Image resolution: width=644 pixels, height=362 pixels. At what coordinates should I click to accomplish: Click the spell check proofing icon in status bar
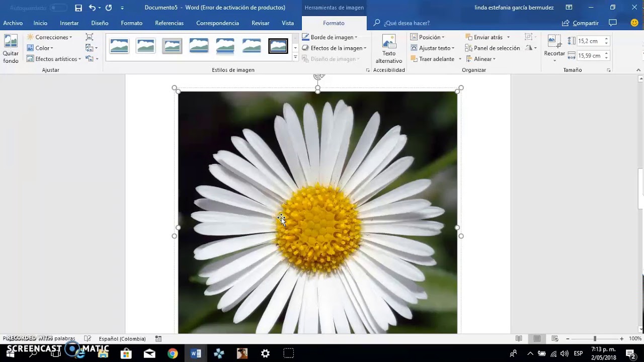[x=88, y=338]
